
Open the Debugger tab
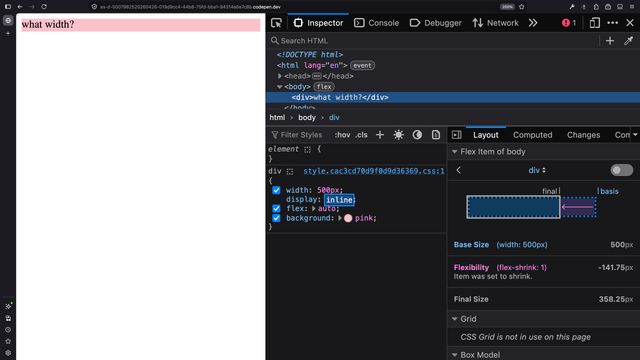pos(435,23)
